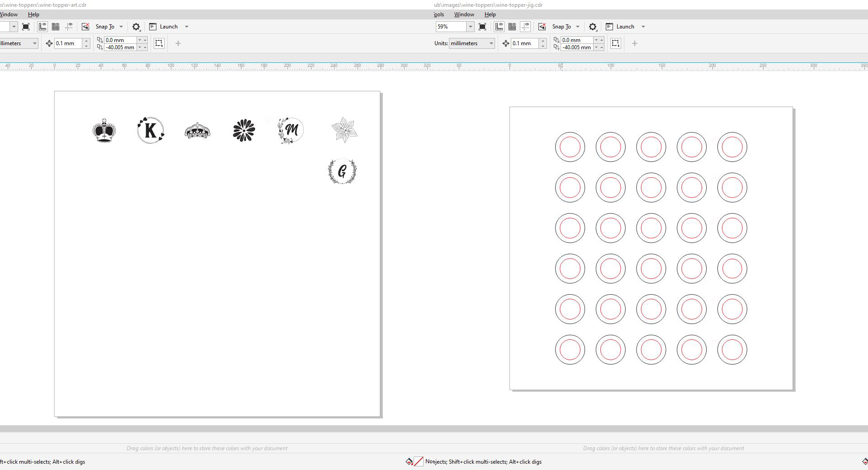Select the black daisy flower artwork
868x470 pixels.
[x=244, y=131]
